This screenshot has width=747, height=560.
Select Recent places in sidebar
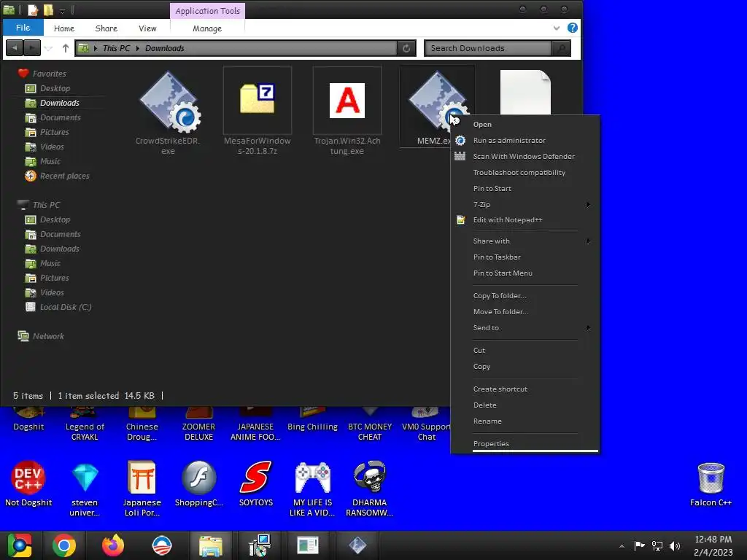point(65,176)
